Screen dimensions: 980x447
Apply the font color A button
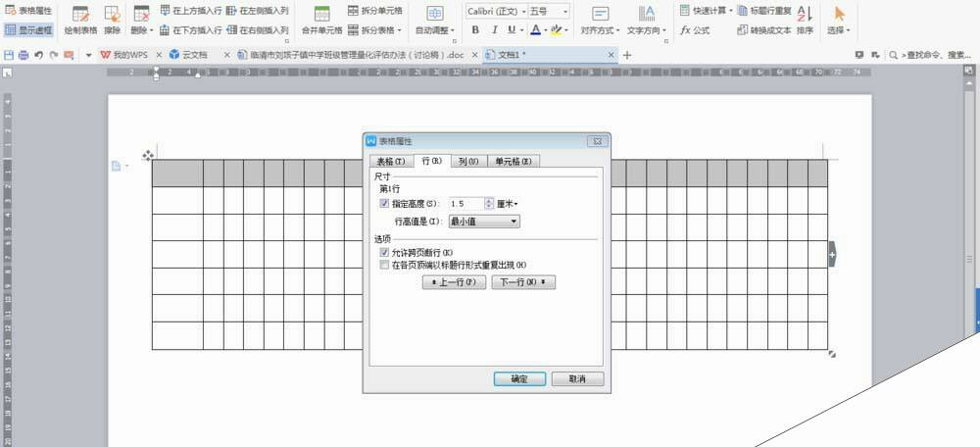535,30
